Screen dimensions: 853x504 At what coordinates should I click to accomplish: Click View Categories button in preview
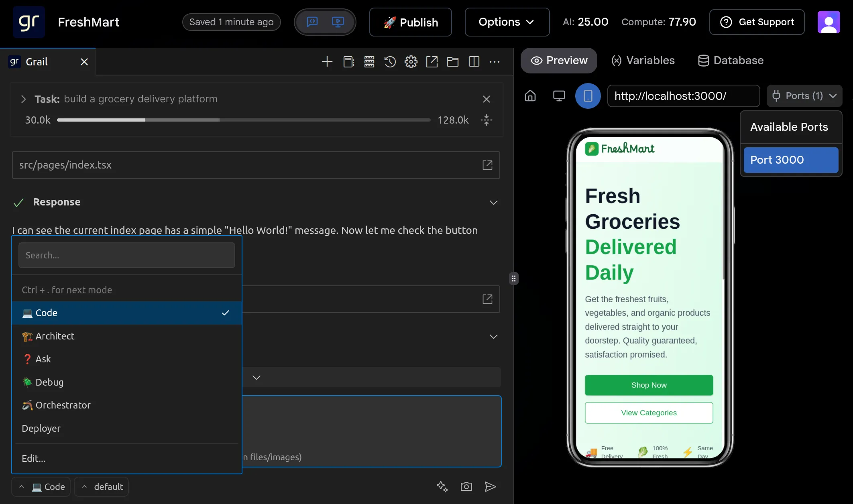coord(649,413)
